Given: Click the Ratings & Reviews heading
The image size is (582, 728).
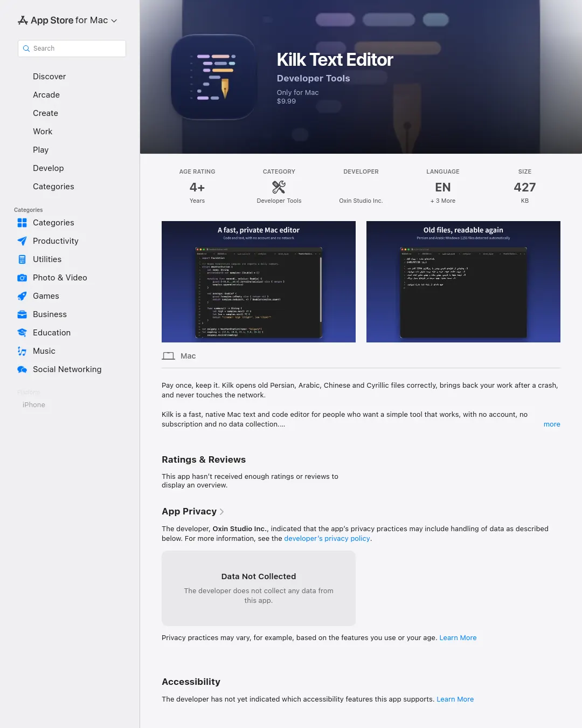Looking at the screenshot, I should [204, 459].
